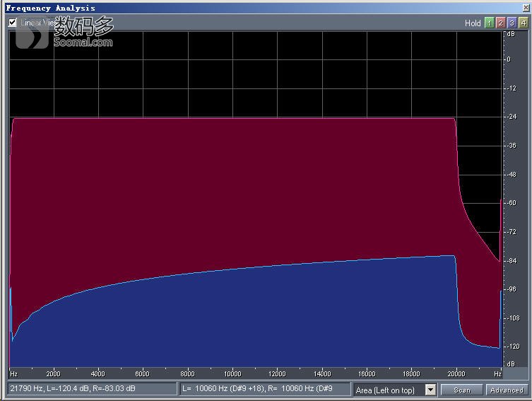Click the 0 dB label on level scale
The width and height of the screenshot is (532, 401).
[508, 59]
